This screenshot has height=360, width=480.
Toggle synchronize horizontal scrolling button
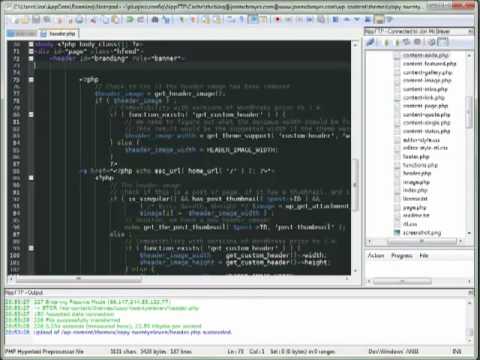[x=217, y=20]
